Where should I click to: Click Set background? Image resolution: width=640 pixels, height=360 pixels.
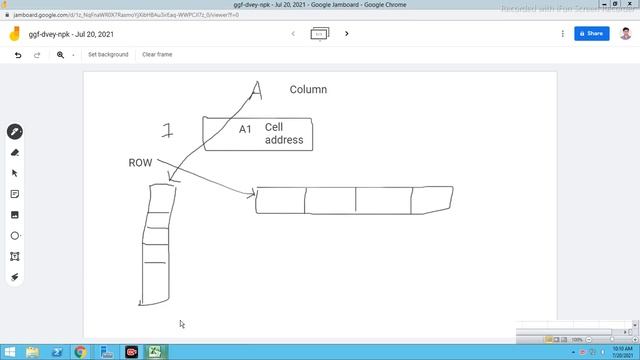coord(108,54)
